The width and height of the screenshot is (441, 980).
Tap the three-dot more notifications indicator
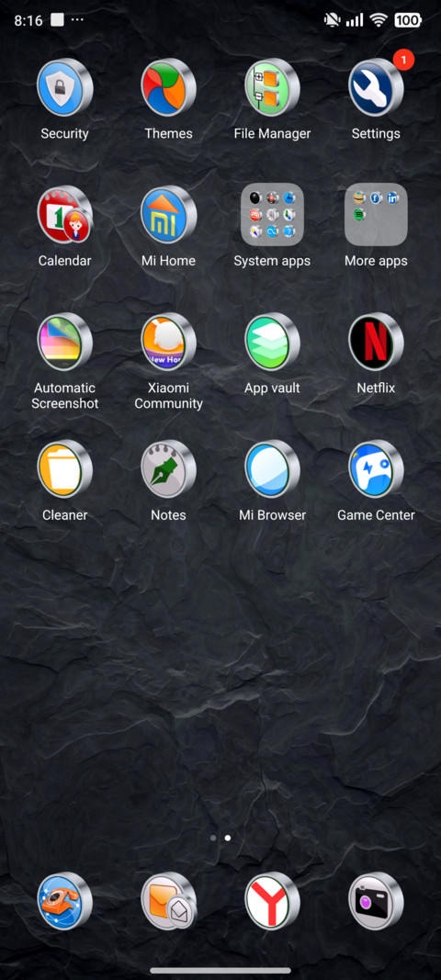click(77, 20)
